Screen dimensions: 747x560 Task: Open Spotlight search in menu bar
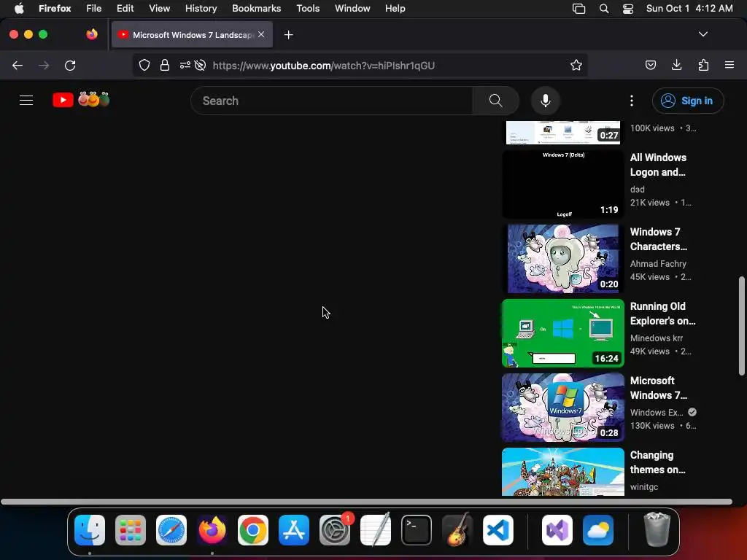tap(603, 8)
